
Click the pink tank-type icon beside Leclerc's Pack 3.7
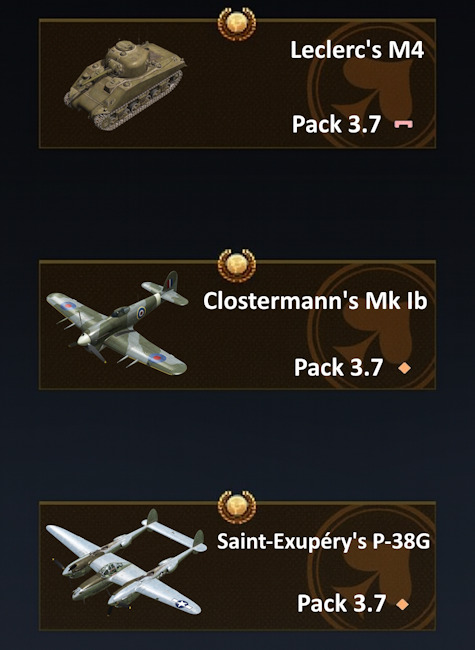(x=403, y=124)
